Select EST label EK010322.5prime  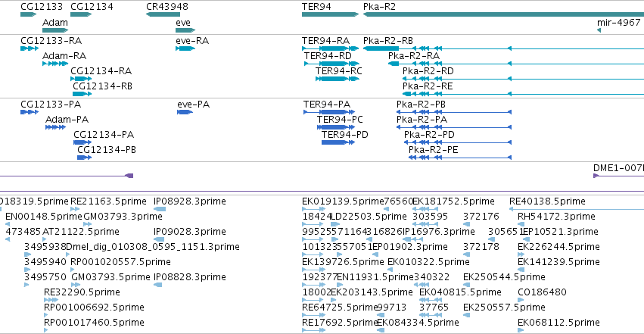click(428, 262)
